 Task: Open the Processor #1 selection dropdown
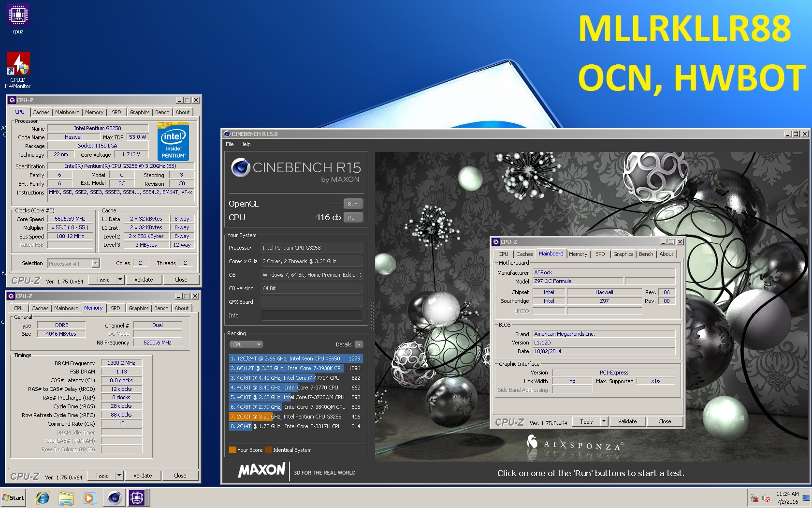[x=73, y=264]
